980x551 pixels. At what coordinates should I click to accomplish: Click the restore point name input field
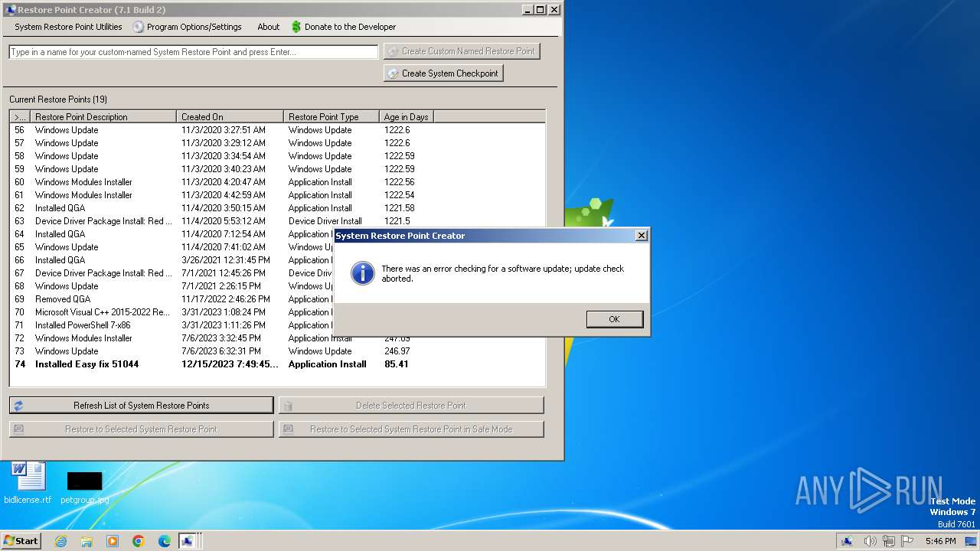[194, 52]
